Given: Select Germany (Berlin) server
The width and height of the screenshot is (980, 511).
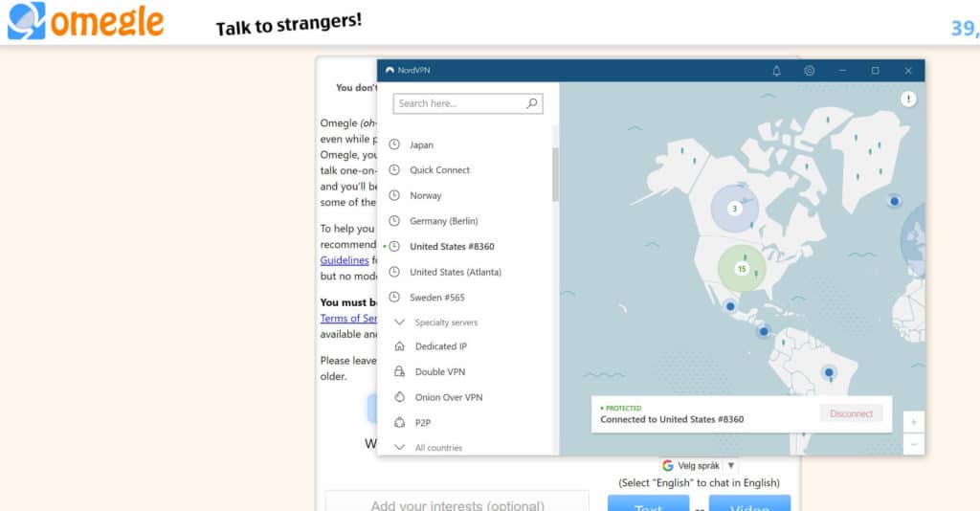Looking at the screenshot, I should point(444,221).
